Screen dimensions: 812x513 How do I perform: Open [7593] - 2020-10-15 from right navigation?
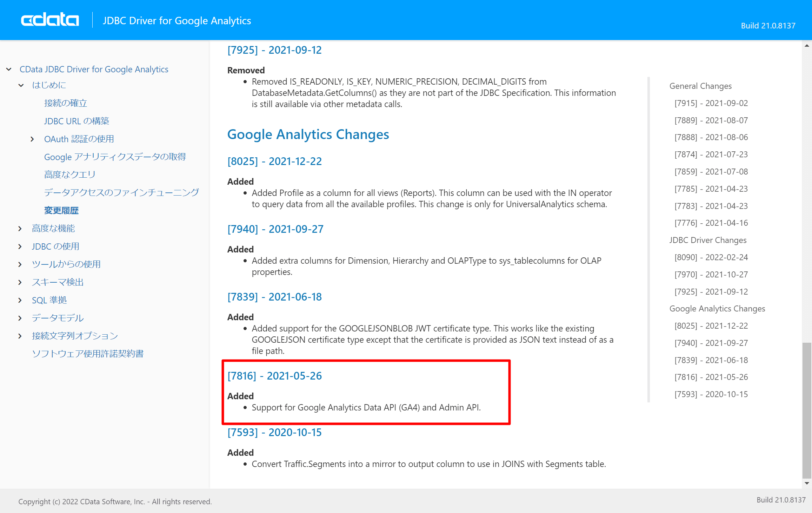711,394
